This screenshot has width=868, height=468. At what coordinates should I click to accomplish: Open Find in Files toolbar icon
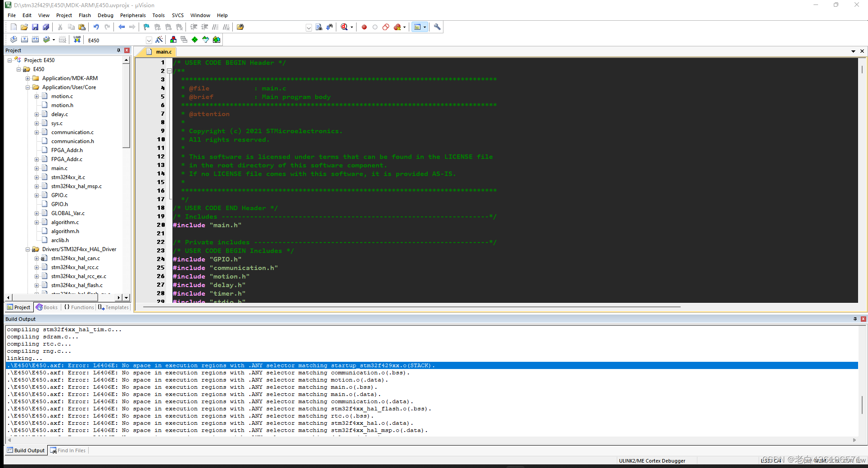point(240,27)
